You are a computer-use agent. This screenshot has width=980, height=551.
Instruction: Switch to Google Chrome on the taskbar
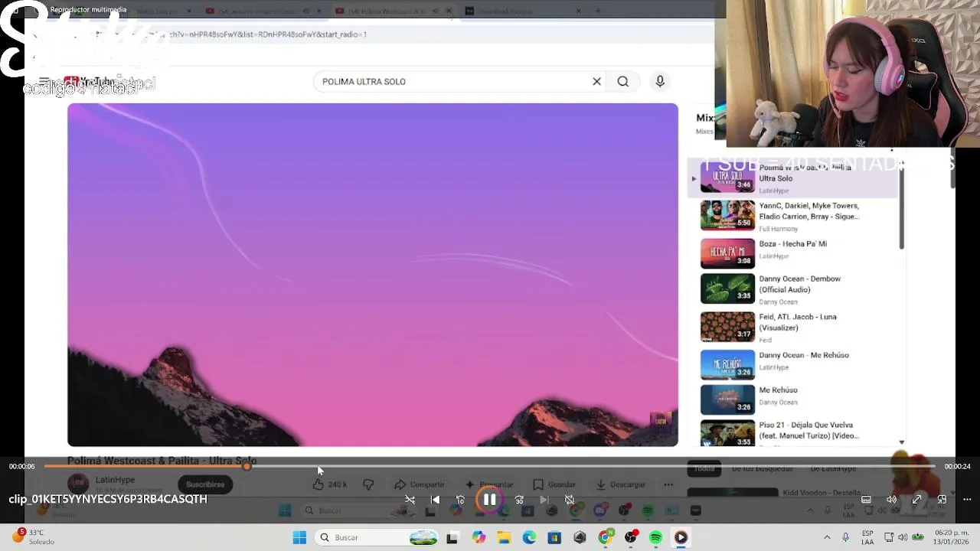[605, 537]
